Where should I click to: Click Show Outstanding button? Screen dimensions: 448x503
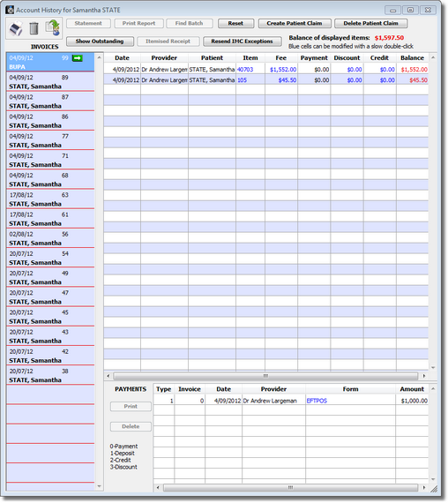[x=100, y=41]
